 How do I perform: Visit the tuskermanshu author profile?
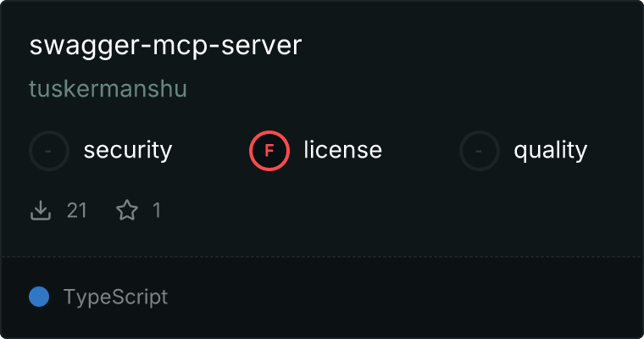click(x=108, y=89)
